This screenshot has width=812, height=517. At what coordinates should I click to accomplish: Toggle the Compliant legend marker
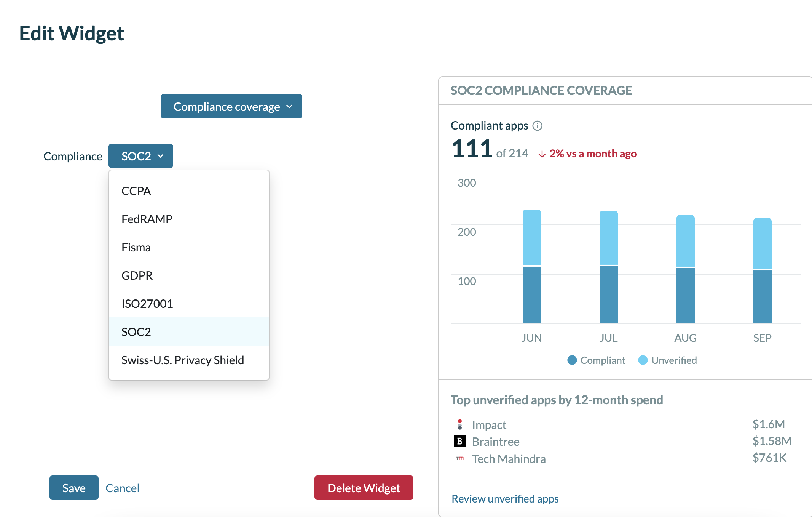tap(572, 360)
